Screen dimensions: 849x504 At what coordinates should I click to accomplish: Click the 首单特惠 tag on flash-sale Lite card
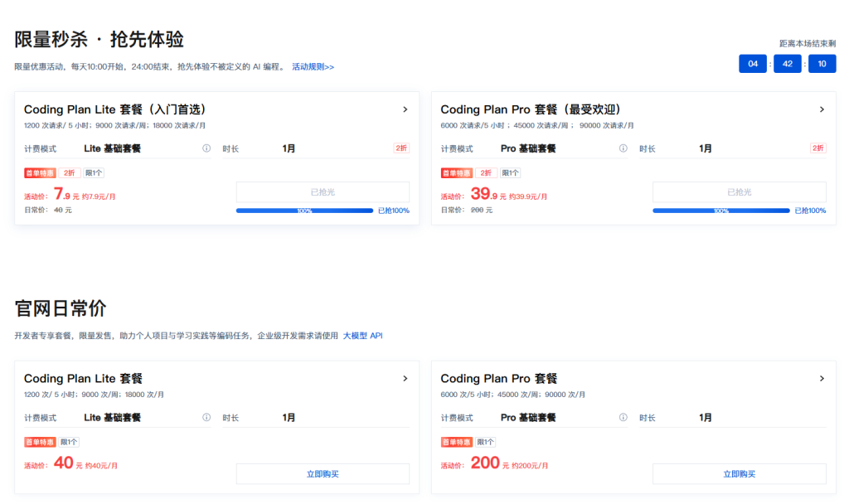coord(40,173)
